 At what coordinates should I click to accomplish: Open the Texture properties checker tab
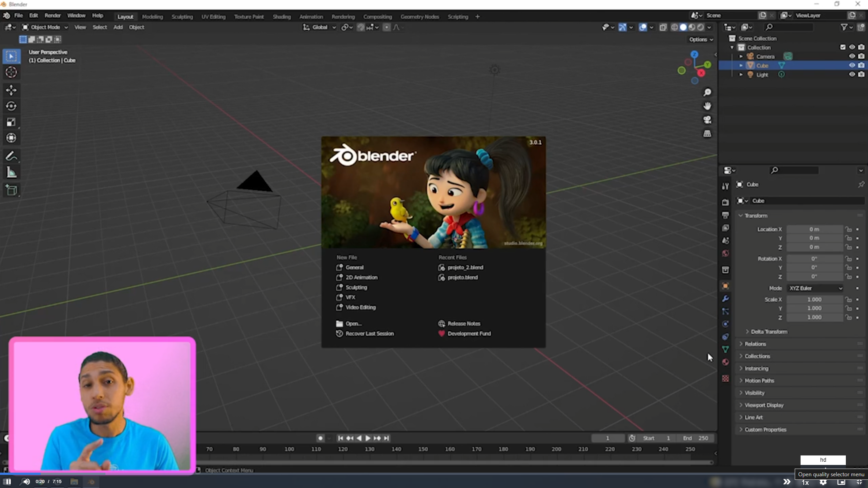point(725,379)
